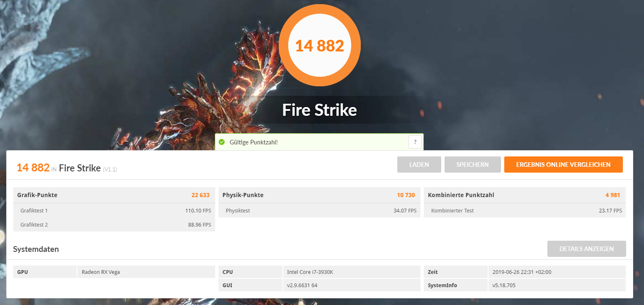Click the Systemdaten section heading
The height and width of the screenshot is (305, 644).
tap(36, 249)
